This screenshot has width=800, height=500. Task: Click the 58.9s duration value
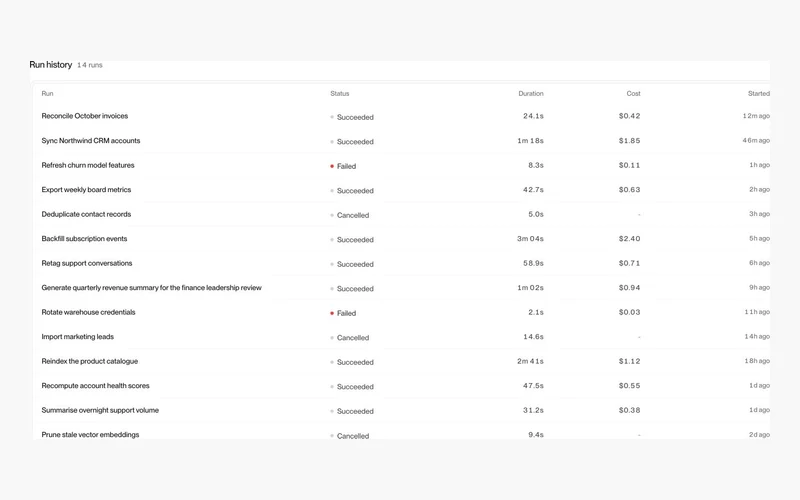pyautogui.click(x=533, y=263)
